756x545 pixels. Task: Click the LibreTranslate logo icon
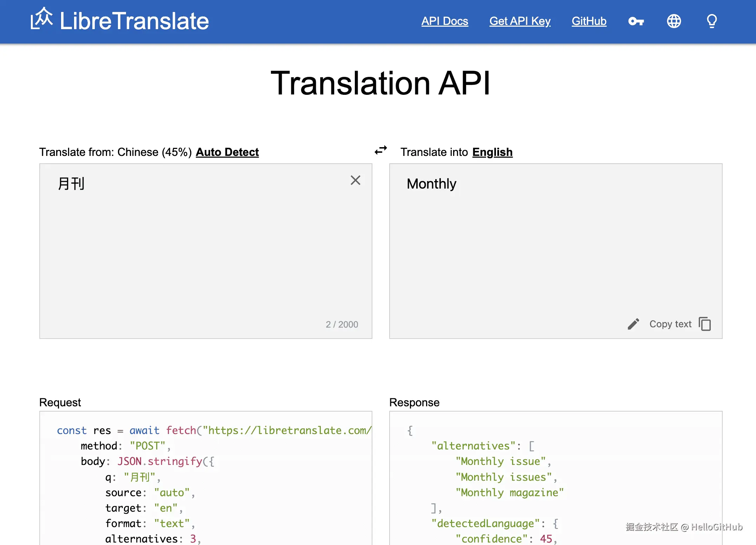pyautogui.click(x=42, y=19)
